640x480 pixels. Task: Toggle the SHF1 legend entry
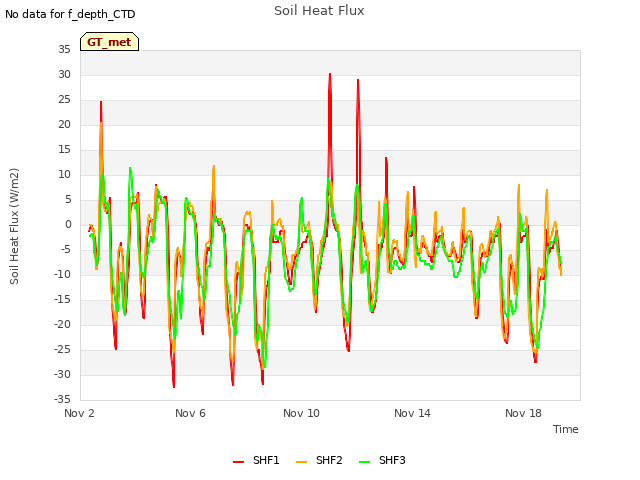pyautogui.click(x=256, y=460)
